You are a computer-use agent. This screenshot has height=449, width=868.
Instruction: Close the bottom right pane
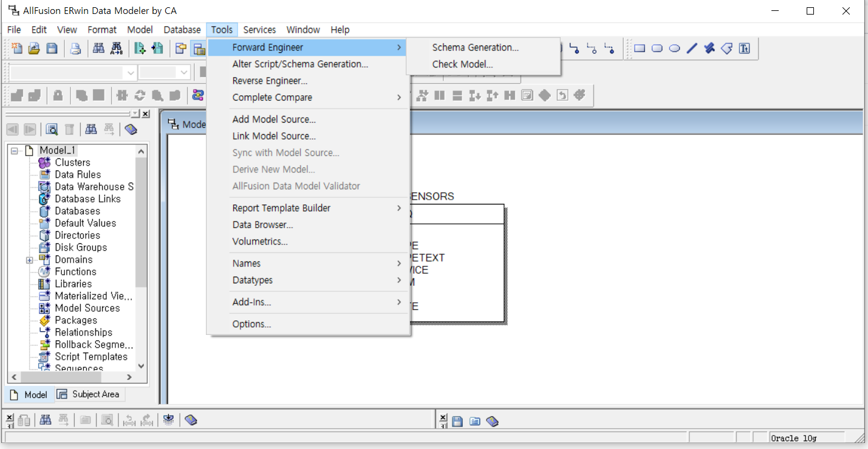pyautogui.click(x=443, y=417)
